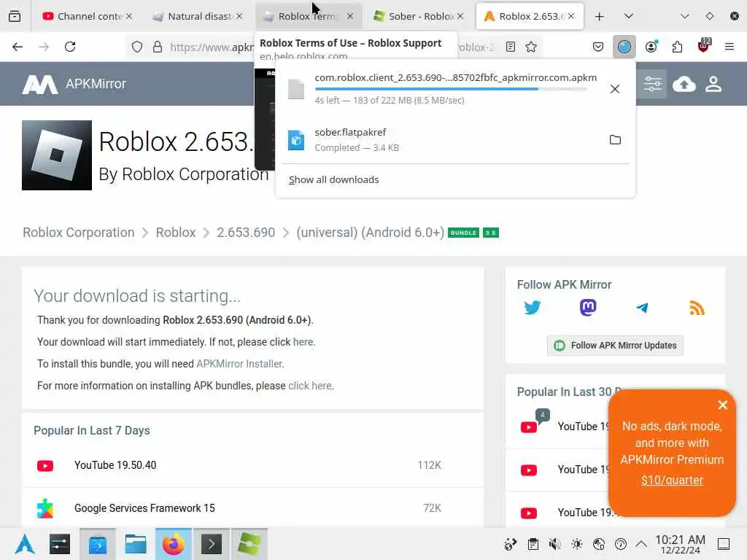Open the $10/quarter premium link
The height and width of the screenshot is (560, 747).
[672, 480]
